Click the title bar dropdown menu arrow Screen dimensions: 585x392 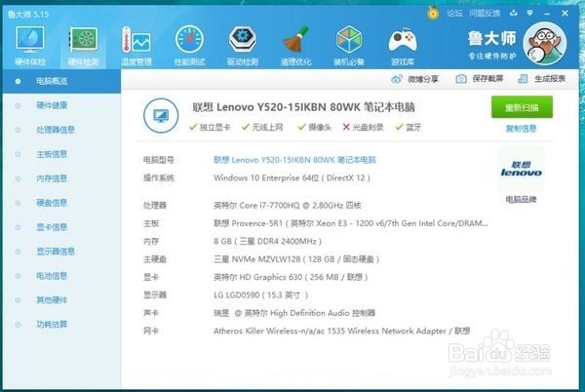click(529, 13)
